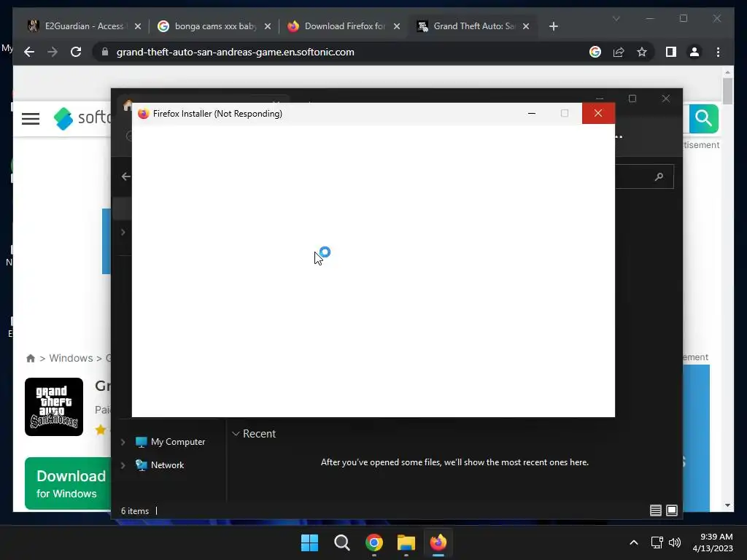
Task: Open taskbar Search
Action: point(341,542)
